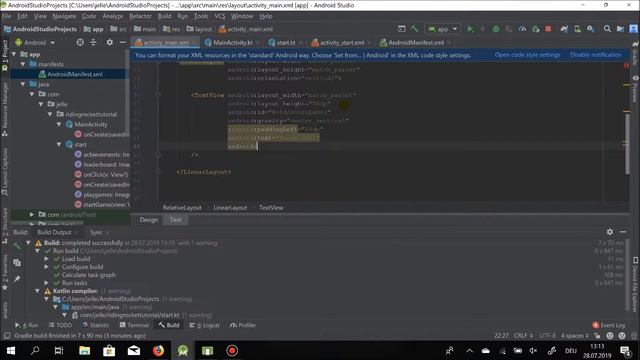Click the toggle view icon in Build sidebar

(17, 263)
